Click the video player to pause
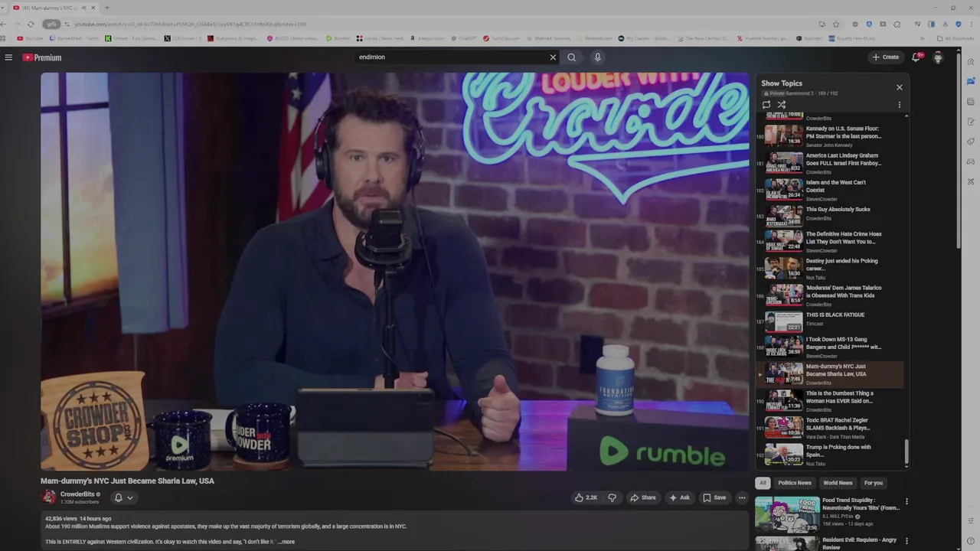This screenshot has width=980, height=551. tap(395, 272)
